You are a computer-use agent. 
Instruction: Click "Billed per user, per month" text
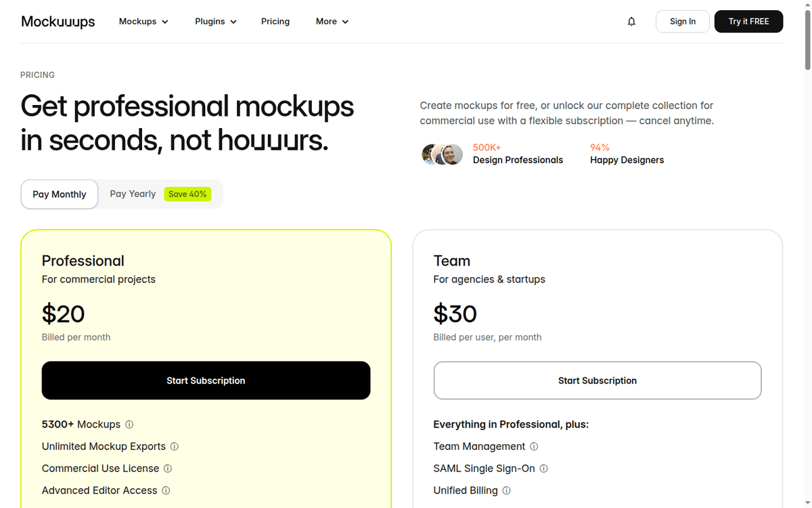coord(488,337)
